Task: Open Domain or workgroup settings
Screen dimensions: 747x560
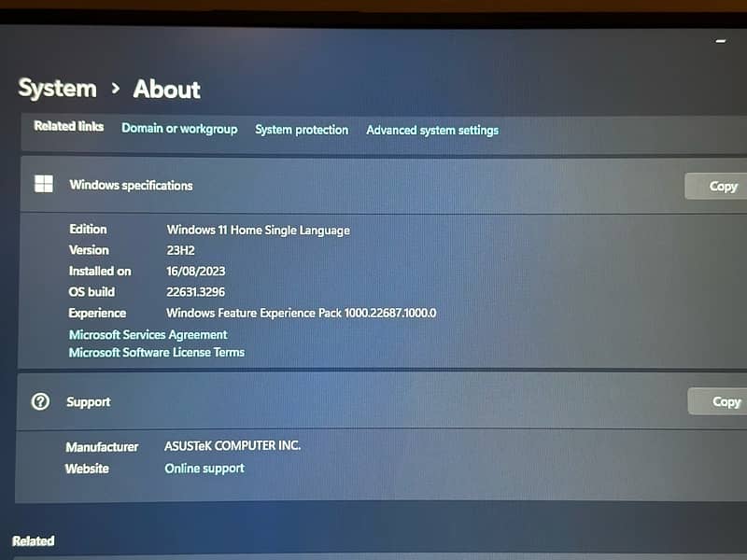Action: pyautogui.click(x=179, y=129)
